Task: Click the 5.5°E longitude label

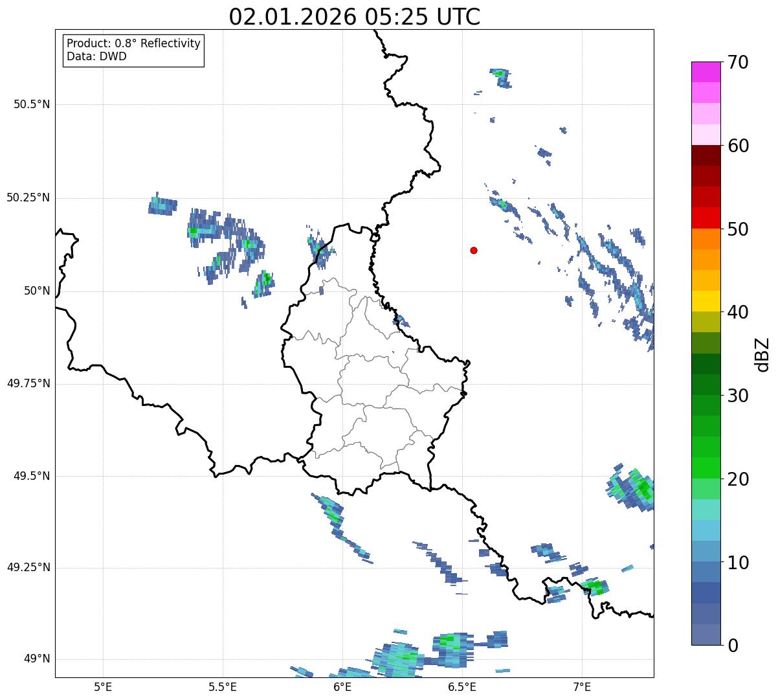Action: point(223,687)
